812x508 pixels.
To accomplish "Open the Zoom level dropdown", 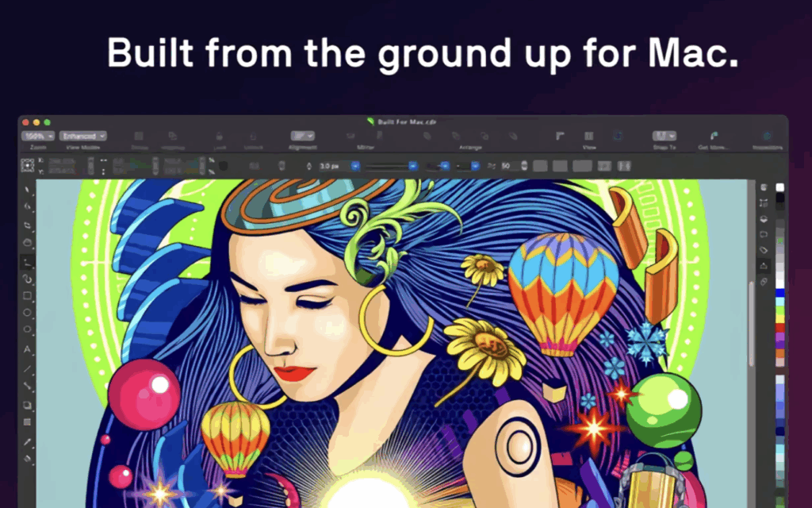I will (x=38, y=136).
